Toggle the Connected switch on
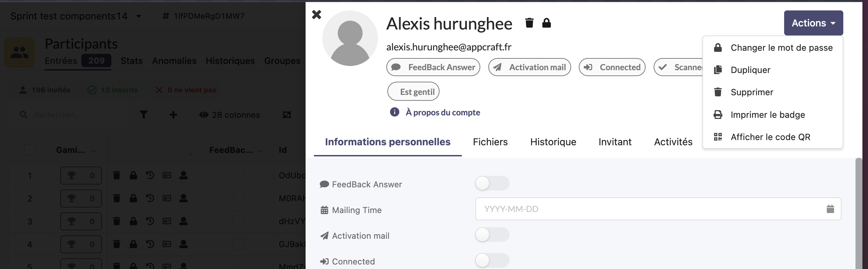Screen dimensions: 868x269 [492, 260]
